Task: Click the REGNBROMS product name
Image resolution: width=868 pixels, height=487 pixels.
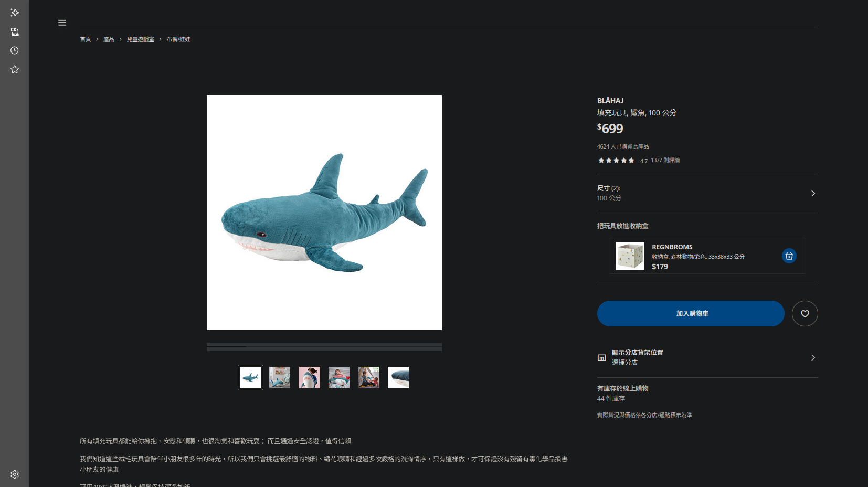Action: click(672, 247)
